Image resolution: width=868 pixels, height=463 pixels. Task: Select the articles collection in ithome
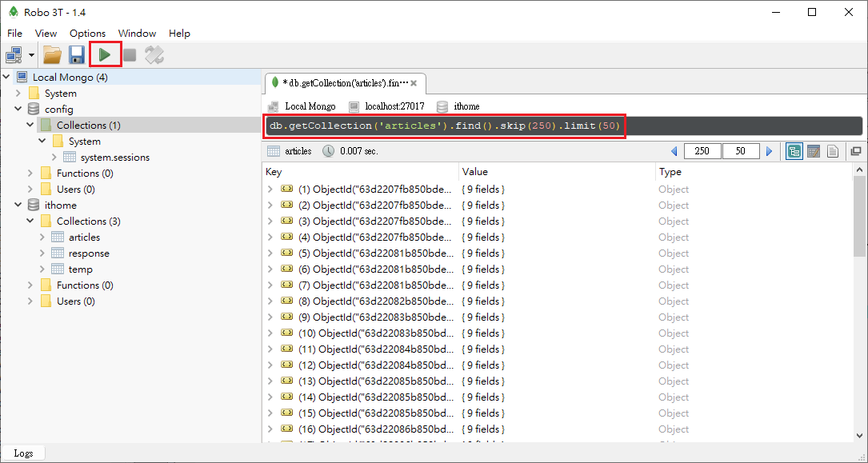[84, 237]
